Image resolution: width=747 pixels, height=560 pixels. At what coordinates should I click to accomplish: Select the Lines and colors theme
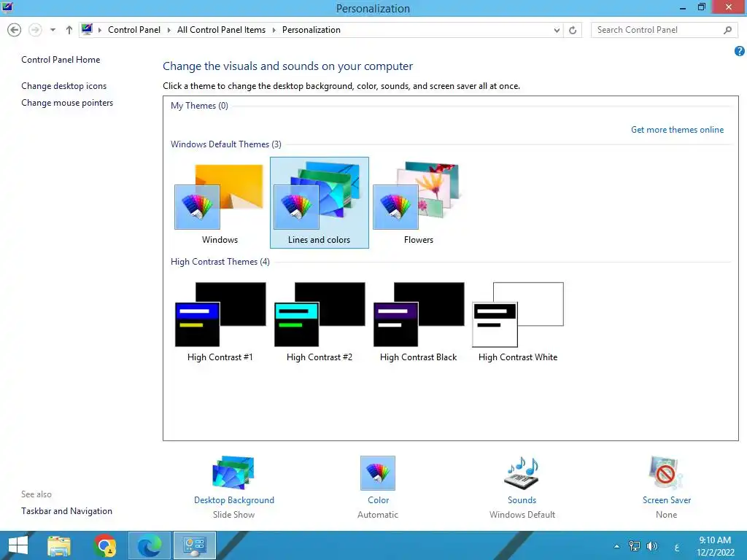pyautogui.click(x=320, y=203)
